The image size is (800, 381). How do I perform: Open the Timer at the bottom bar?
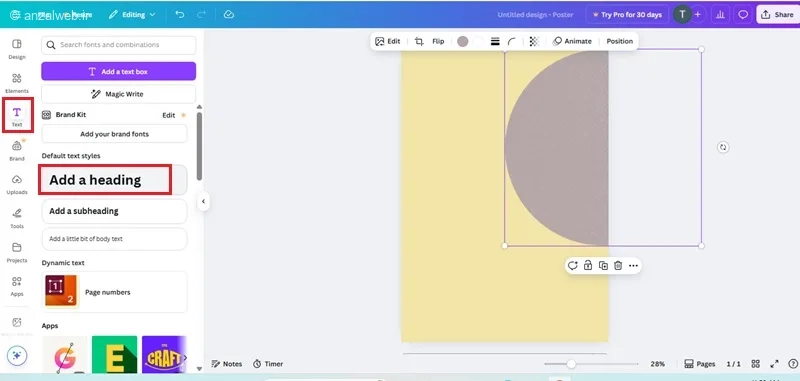[x=267, y=364]
